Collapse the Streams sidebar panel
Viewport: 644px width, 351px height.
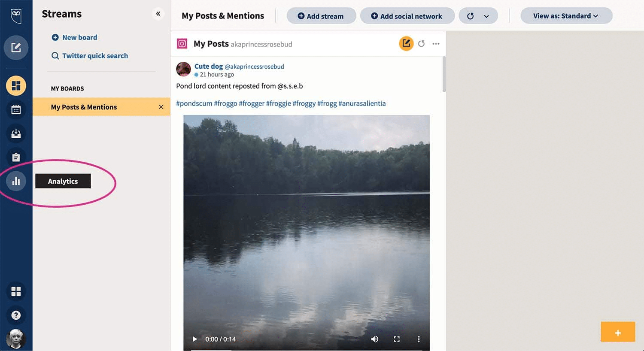tap(158, 14)
